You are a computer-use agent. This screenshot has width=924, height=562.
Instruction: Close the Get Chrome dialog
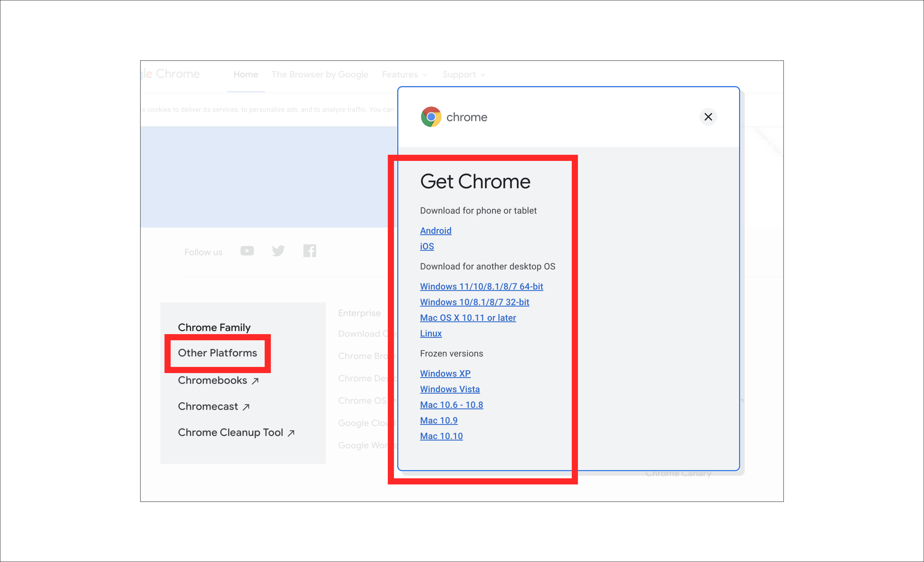pyautogui.click(x=708, y=117)
